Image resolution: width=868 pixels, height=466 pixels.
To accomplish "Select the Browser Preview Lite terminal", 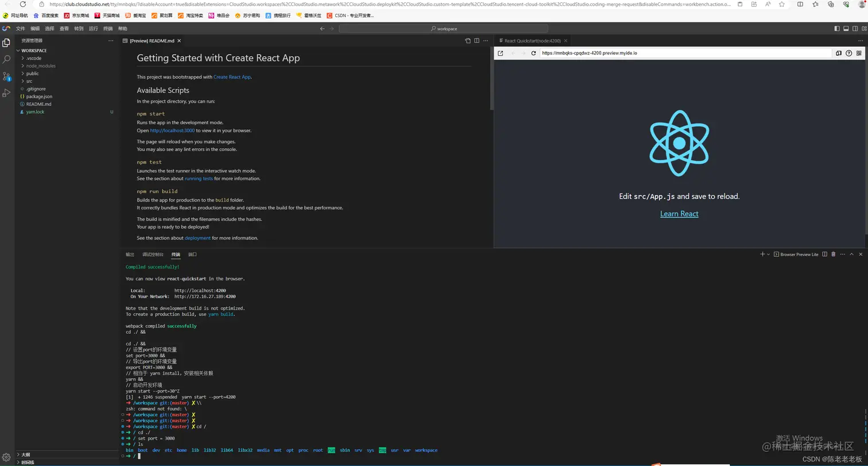I will (x=796, y=254).
